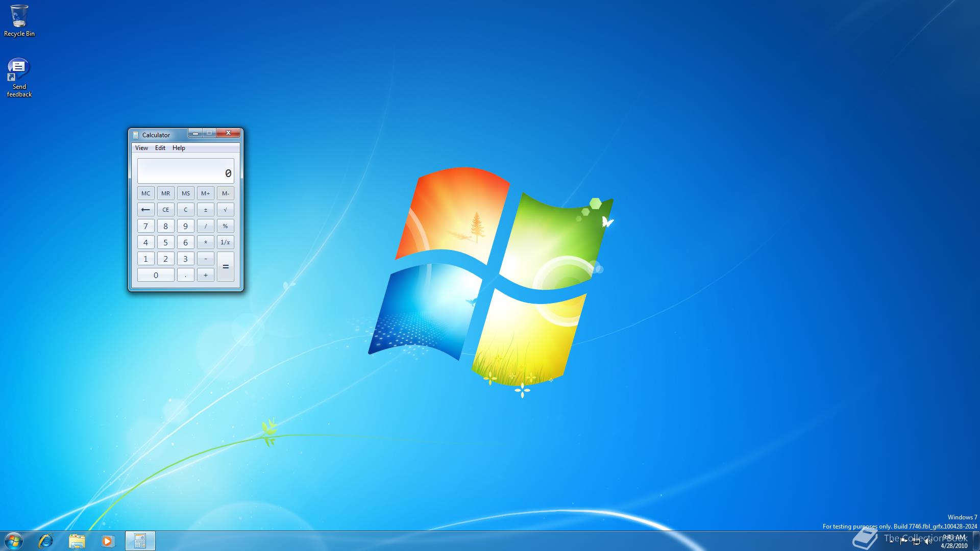
Task: Click the Calculator result display
Action: click(x=185, y=171)
